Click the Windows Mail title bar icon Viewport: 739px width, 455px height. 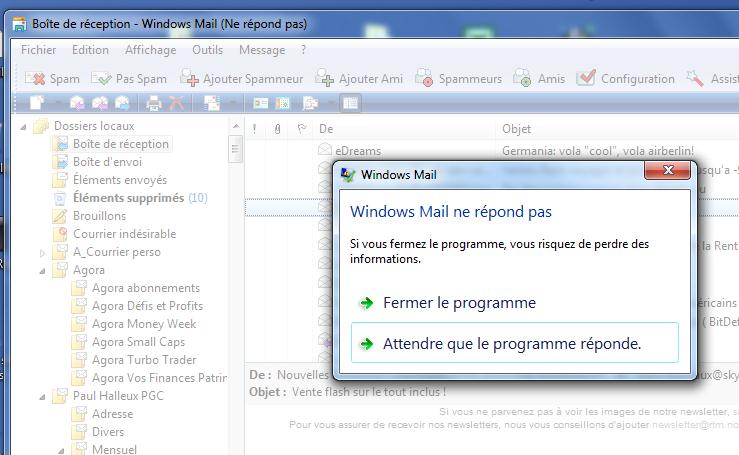pyautogui.click(x=19, y=24)
